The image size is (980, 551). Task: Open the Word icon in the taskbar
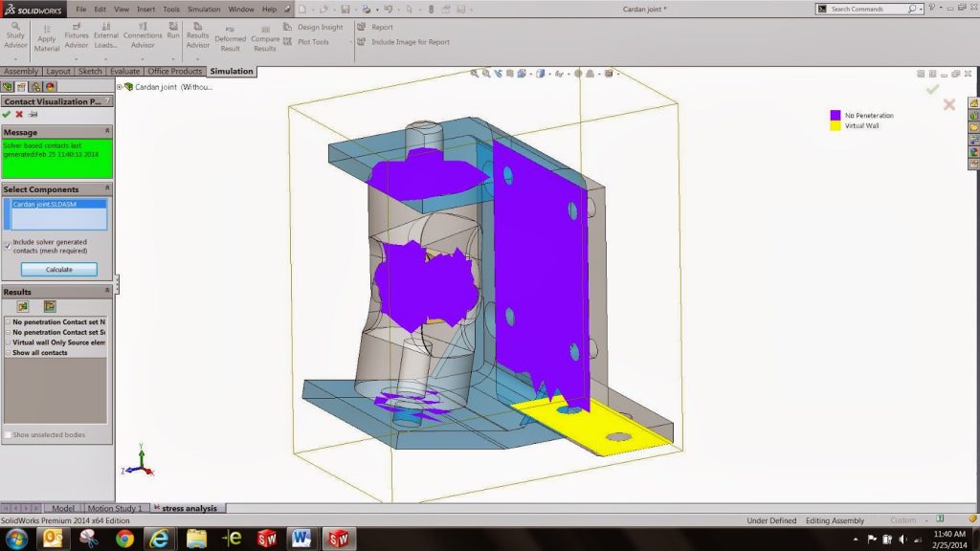click(301, 538)
